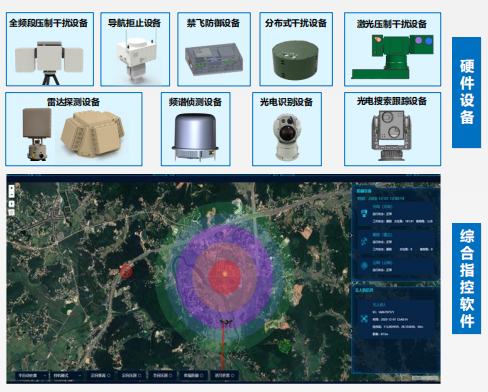Viewport: 488px width, 392px height.
Task: Select the radar device icon in first panel card
Action: [x=364, y=213]
